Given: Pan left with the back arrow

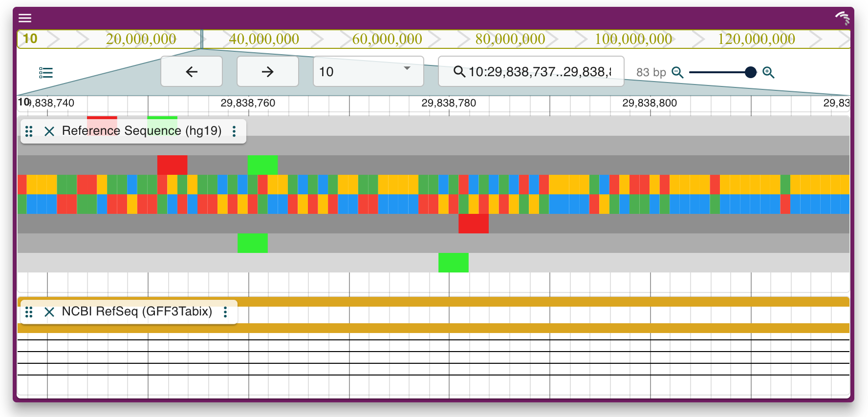Looking at the screenshot, I should click(192, 72).
